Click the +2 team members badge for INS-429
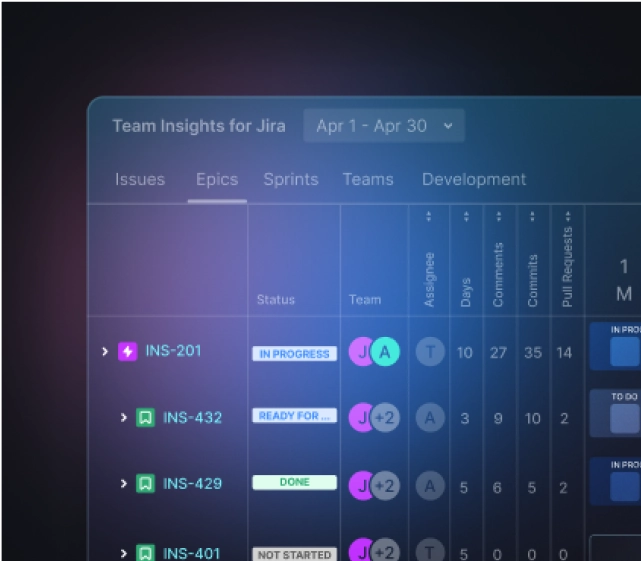This screenshot has width=641, height=561. [x=385, y=486]
